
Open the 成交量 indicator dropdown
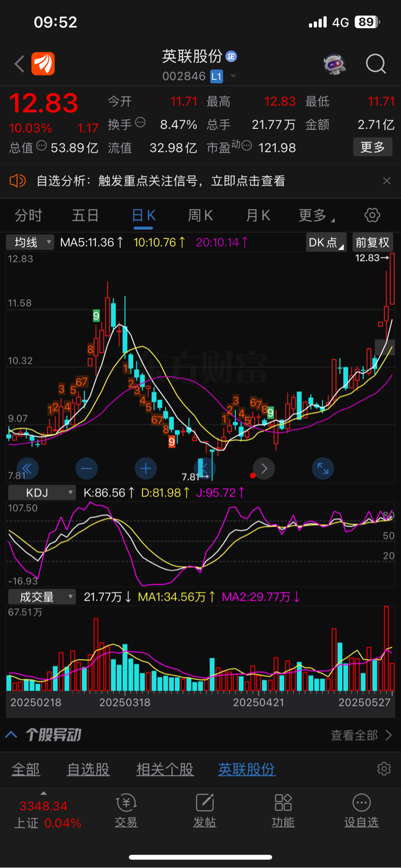(x=41, y=597)
